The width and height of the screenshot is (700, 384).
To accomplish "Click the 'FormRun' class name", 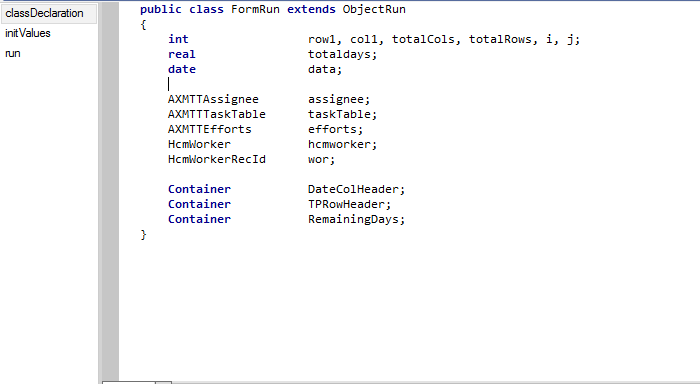I will pyautogui.click(x=255, y=9).
